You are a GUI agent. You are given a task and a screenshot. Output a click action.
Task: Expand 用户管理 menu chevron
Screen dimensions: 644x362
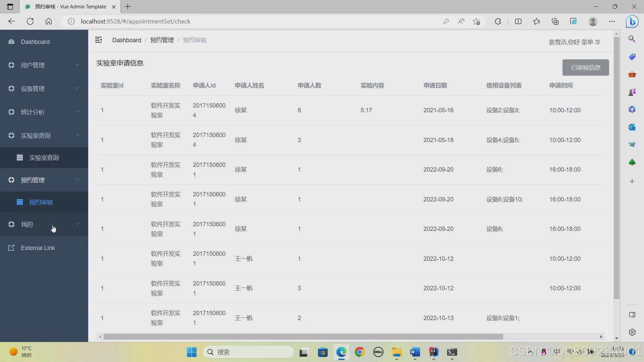click(77, 65)
